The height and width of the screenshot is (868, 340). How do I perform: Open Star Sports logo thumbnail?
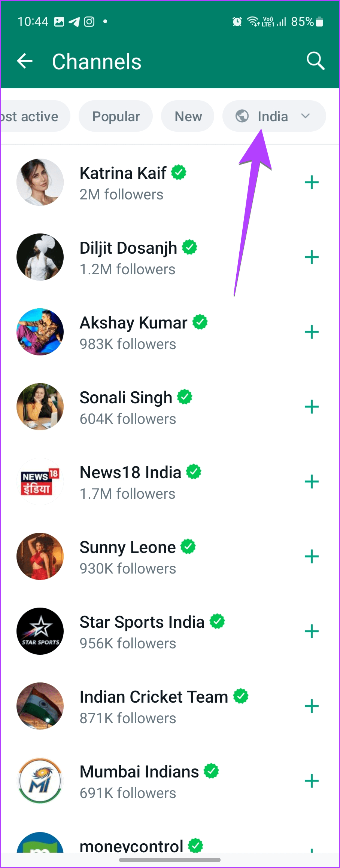pos(40,631)
